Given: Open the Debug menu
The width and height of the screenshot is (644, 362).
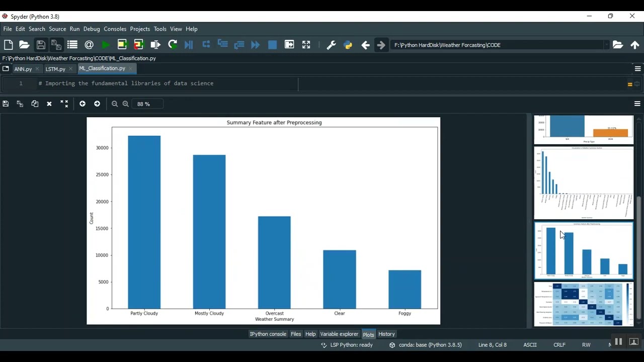Looking at the screenshot, I should coord(92,29).
